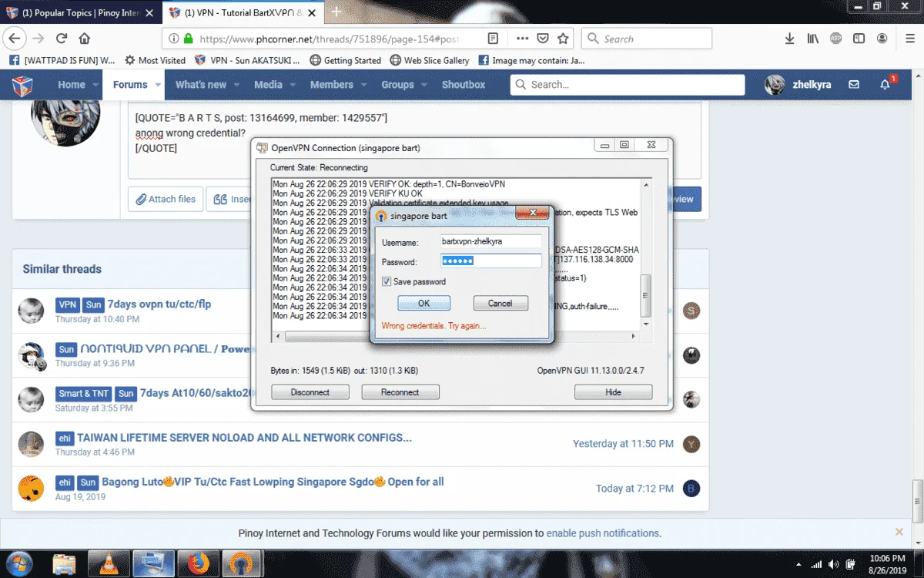Open the Windows Start menu
The width and height of the screenshot is (924, 578).
click(18, 563)
